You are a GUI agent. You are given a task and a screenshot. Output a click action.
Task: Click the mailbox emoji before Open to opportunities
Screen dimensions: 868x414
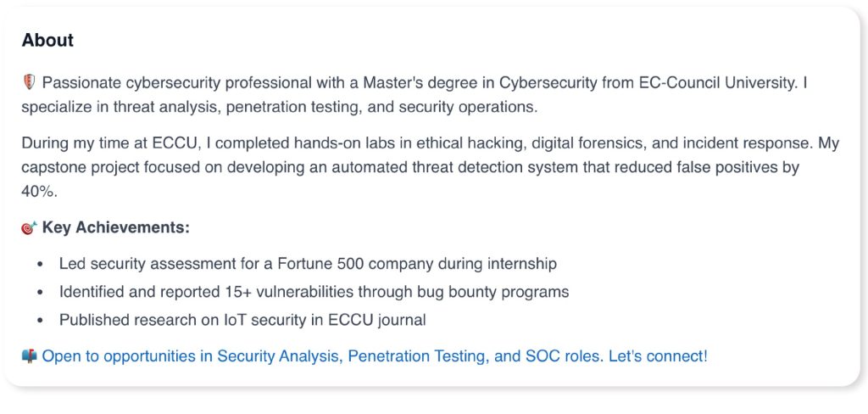(30, 356)
